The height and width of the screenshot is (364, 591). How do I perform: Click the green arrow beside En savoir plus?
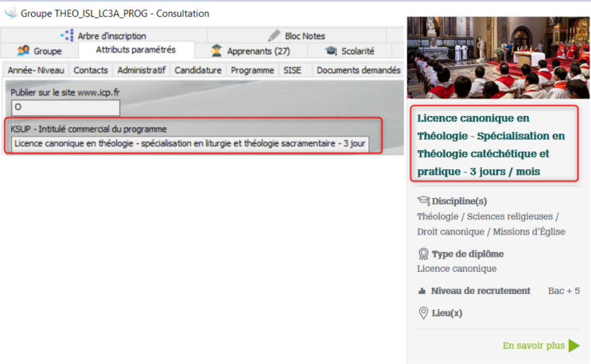tap(574, 346)
